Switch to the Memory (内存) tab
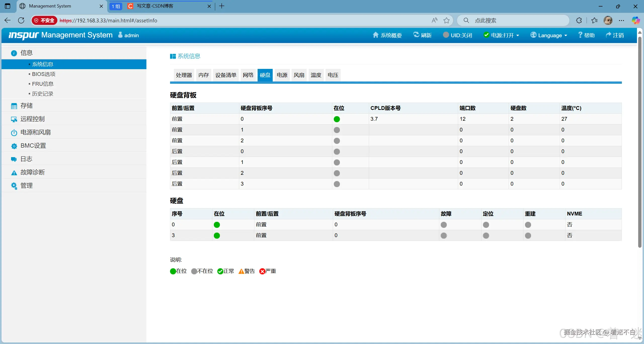Screen dimensions: 644x344 pyautogui.click(x=204, y=75)
